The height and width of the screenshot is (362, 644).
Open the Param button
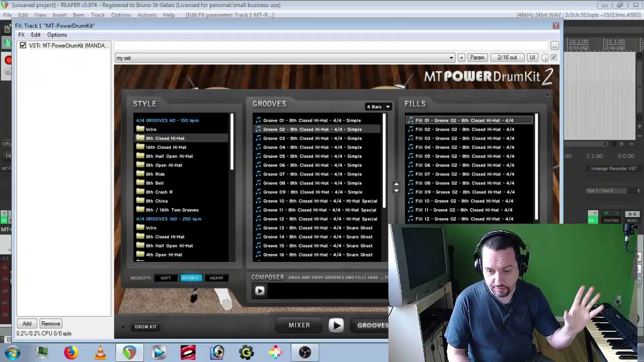[477, 58]
